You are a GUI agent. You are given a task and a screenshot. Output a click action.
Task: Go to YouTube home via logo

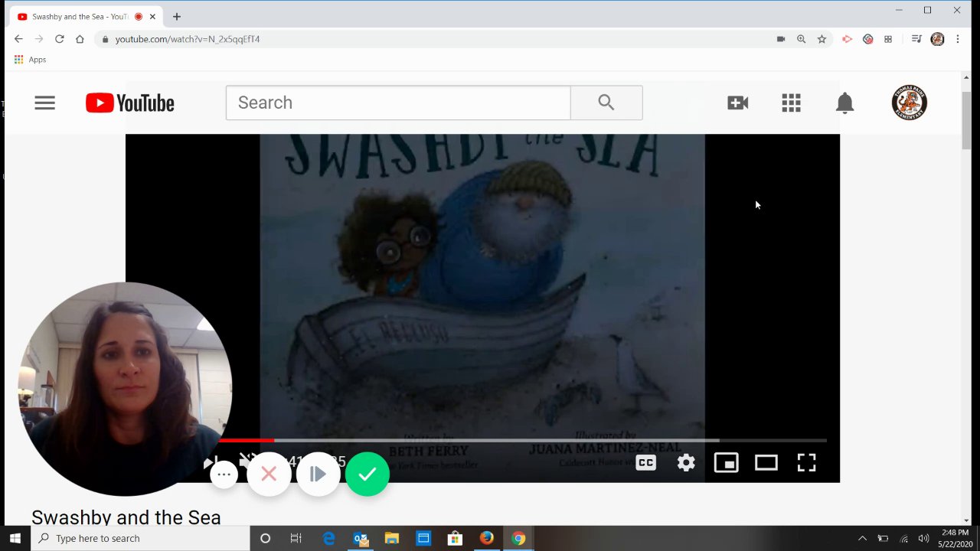130,103
